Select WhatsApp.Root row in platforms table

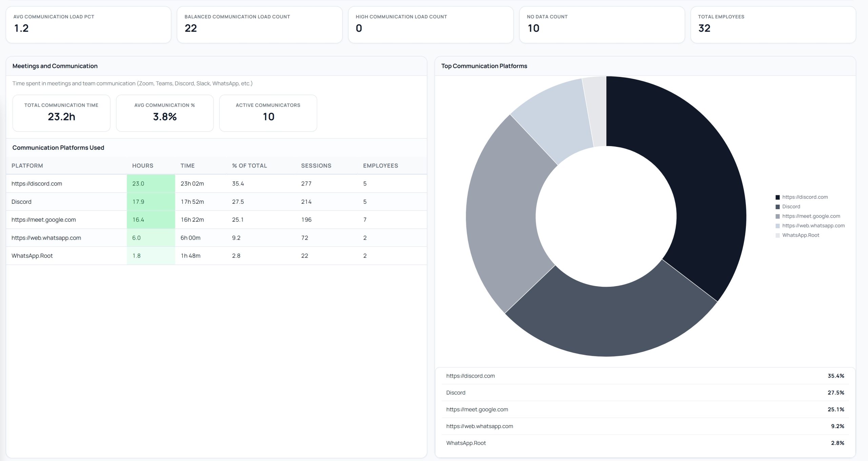point(216,256)
